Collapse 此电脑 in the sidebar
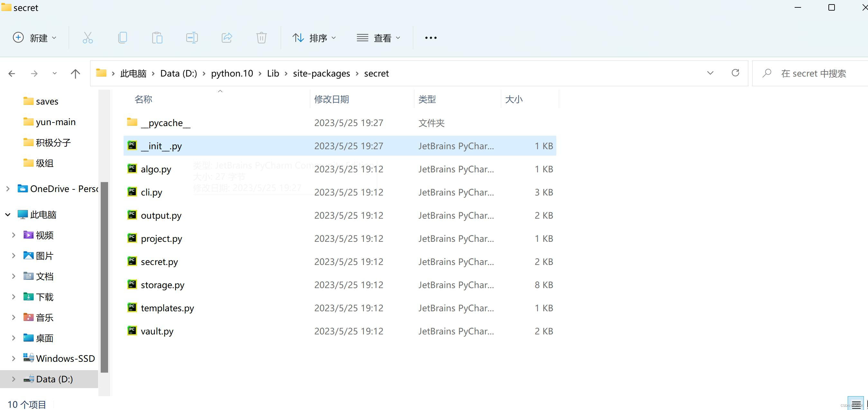868x410 pixels. click(x=7, y=214)
